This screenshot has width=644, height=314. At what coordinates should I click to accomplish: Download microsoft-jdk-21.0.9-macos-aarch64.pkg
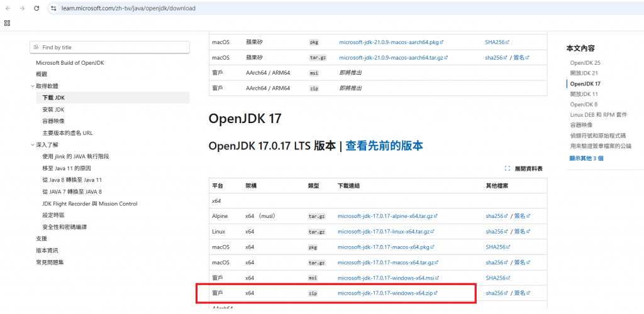(x=391, y=42)
